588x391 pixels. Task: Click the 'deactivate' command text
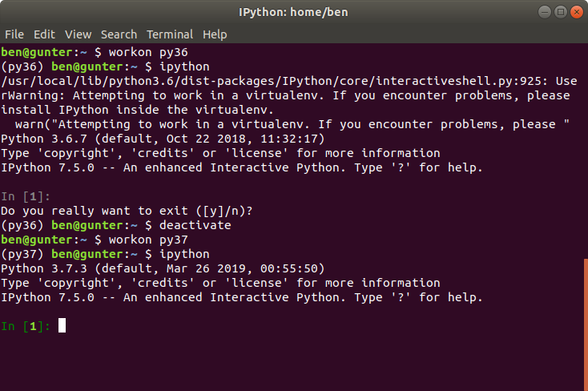(x=195, y=225)
